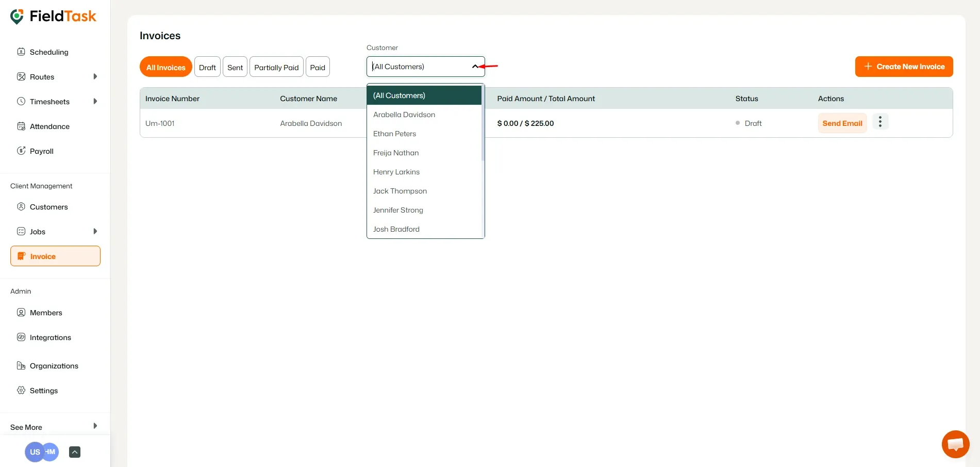Click the Paid Amount / Total Amount header

(546, 98)
